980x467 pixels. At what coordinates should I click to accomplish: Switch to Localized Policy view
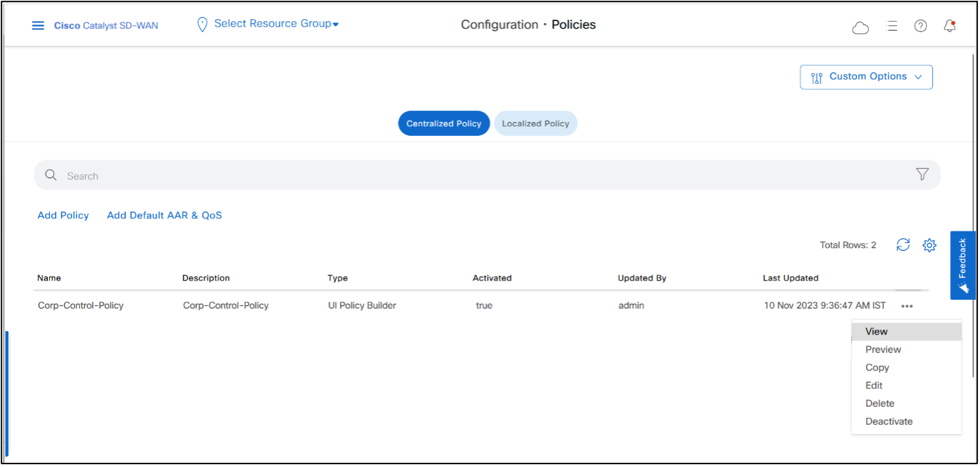coord(535,123)
